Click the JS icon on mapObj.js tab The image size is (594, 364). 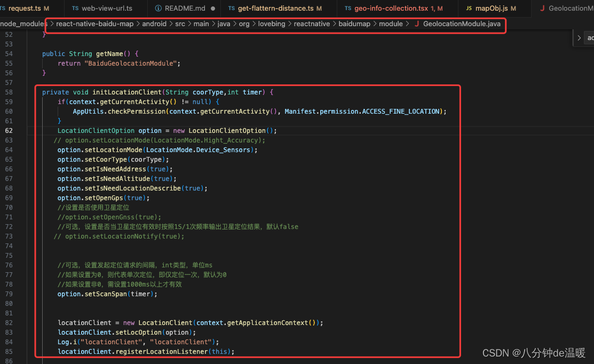click(469, 9)
